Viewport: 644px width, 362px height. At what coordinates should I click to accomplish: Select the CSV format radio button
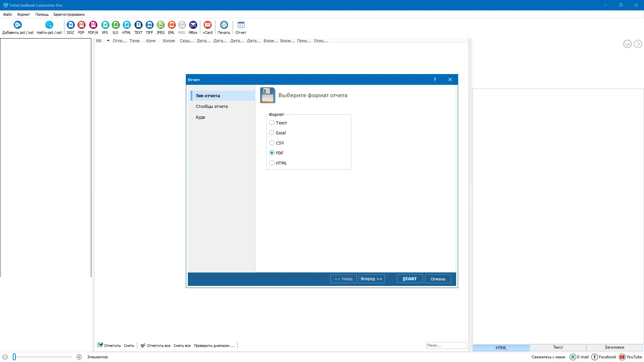click(x=272, y=143)
